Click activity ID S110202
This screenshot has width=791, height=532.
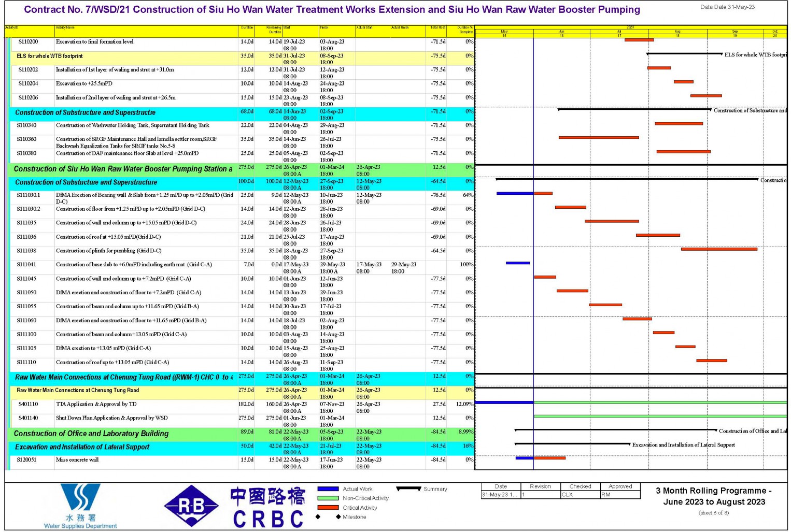click(x=28, y=69)
